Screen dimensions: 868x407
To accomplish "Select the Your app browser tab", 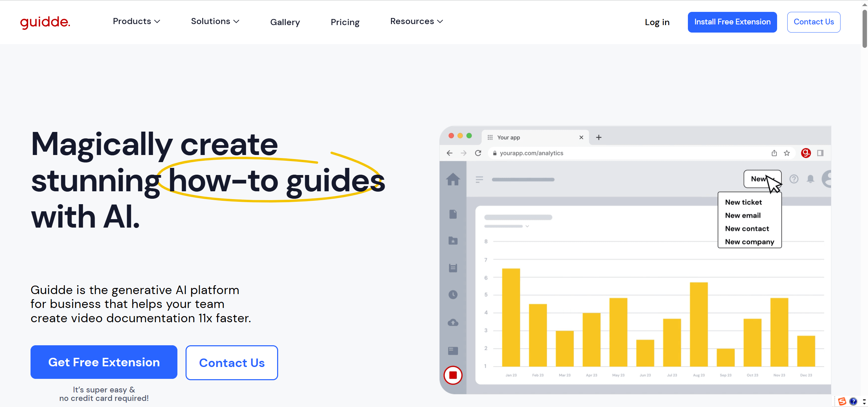I will (535, 137).
